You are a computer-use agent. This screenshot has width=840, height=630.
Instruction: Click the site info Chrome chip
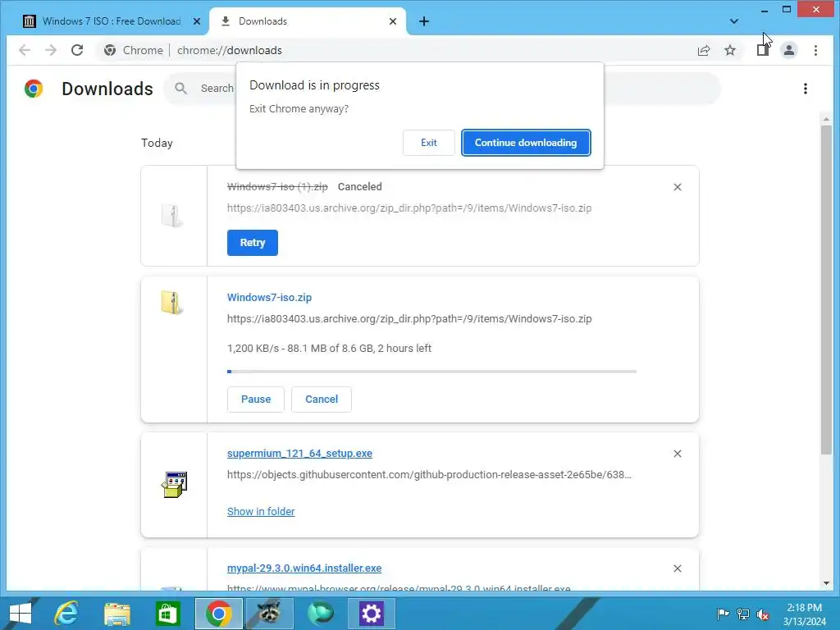pos(134,50)
